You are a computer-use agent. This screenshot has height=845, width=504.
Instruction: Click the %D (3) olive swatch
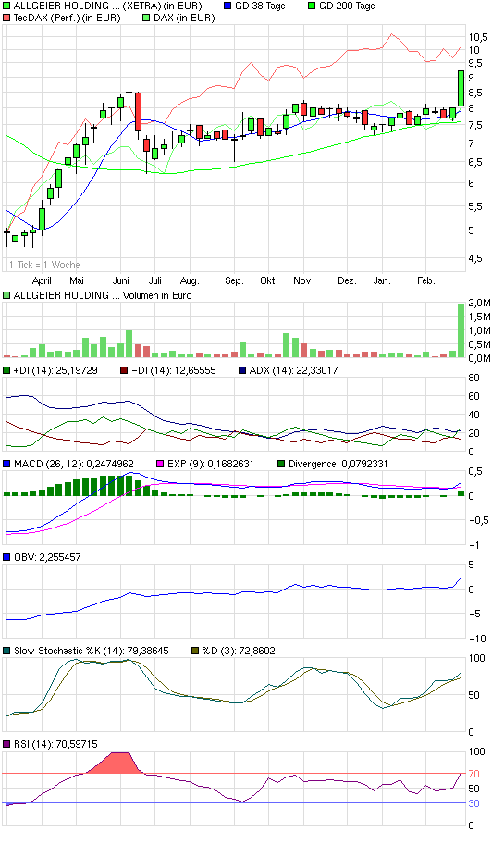[x=195, y=651]
